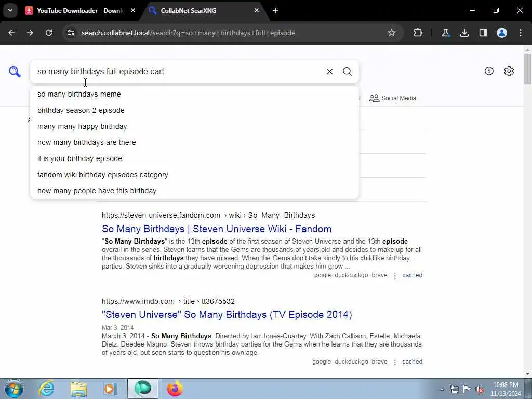532x399 pixels.
Task: Close the YouTube Downloader tab
Action: [x=133, y=10]
